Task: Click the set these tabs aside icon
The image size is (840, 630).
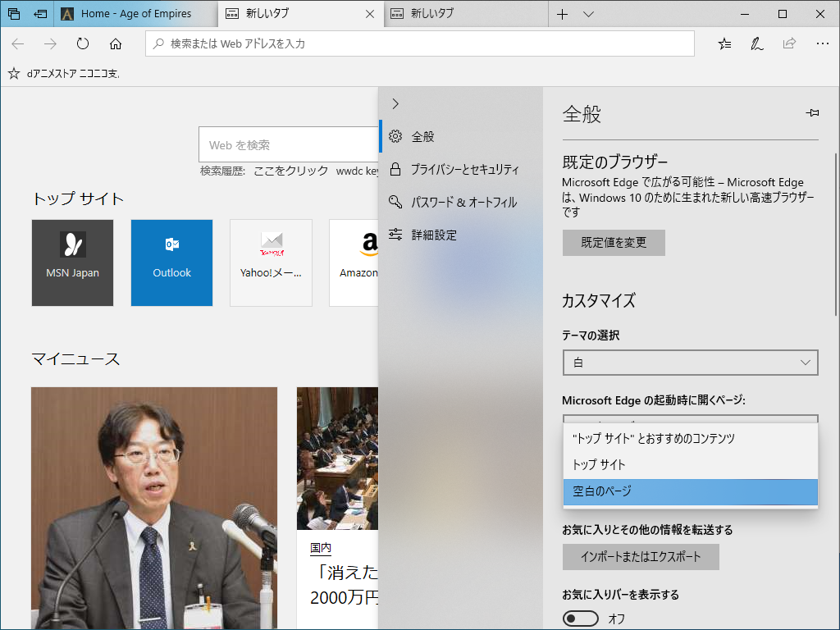Action: coord(41,14)
